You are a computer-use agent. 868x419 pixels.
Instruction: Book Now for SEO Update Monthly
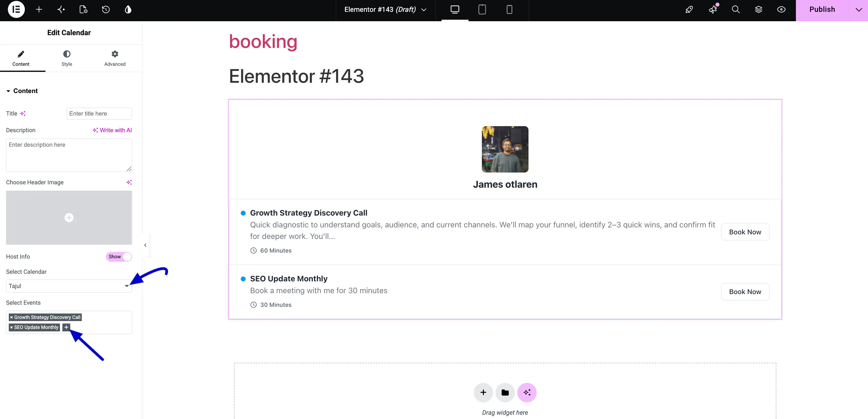(745, 292)
